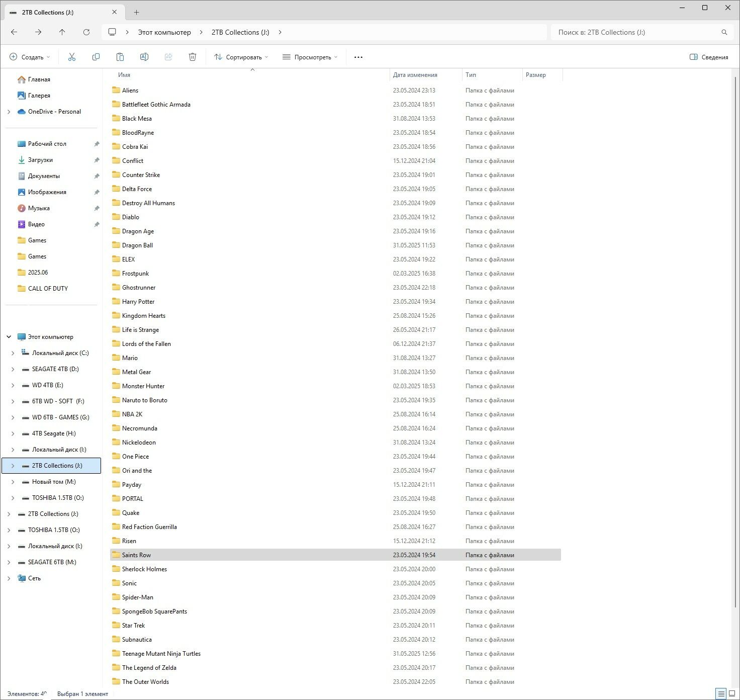
Task: Collapse the Этот компьютер tree node
Action: tap(9, 337)
